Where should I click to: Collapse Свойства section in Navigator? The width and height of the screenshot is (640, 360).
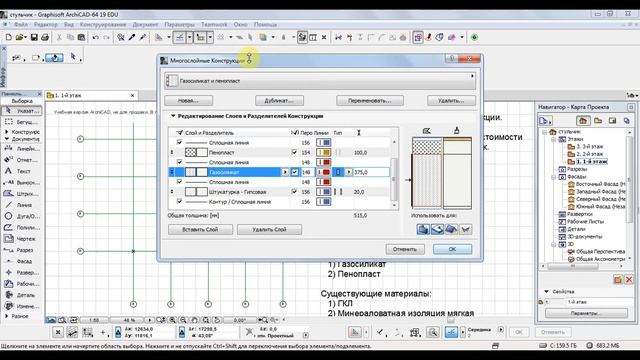(x=547, y=291)
